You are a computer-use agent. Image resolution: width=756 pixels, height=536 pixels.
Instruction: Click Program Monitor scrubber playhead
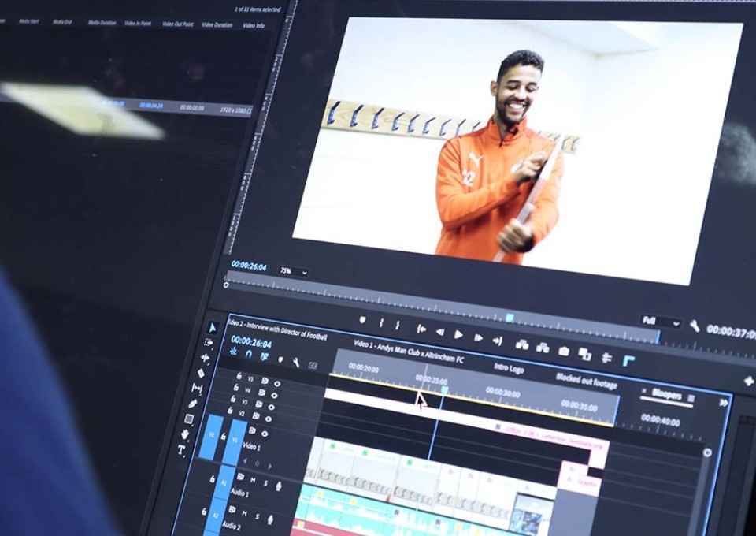[x=510, y=318]
